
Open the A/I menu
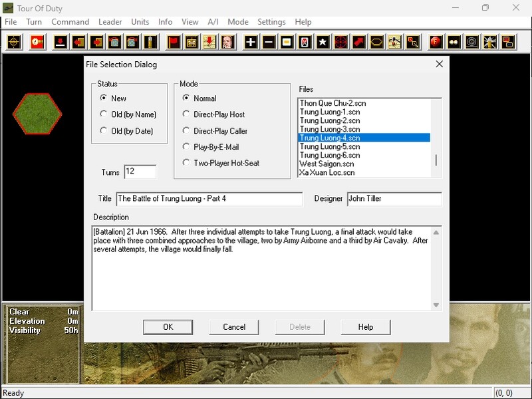(x=213, y=22)
